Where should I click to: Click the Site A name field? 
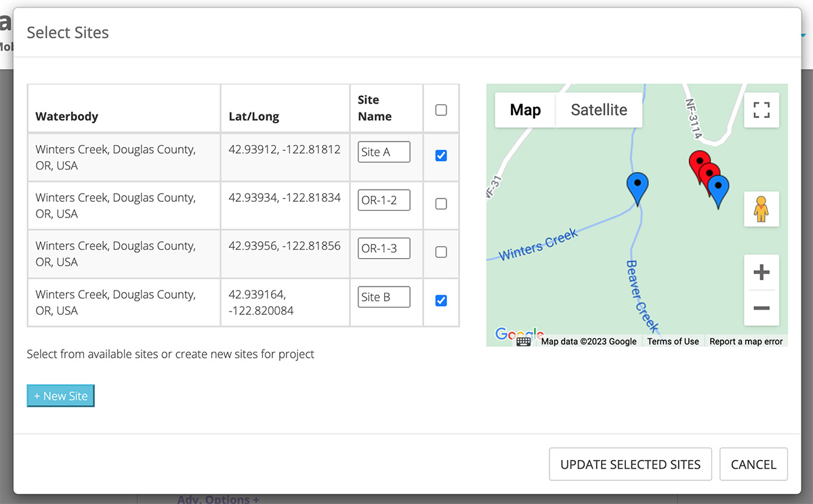point(383,152)
